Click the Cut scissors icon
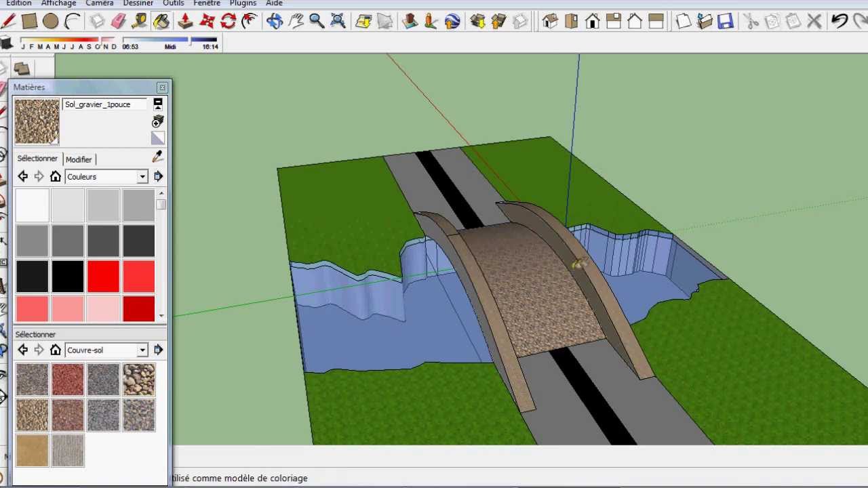 coord(751,22)
